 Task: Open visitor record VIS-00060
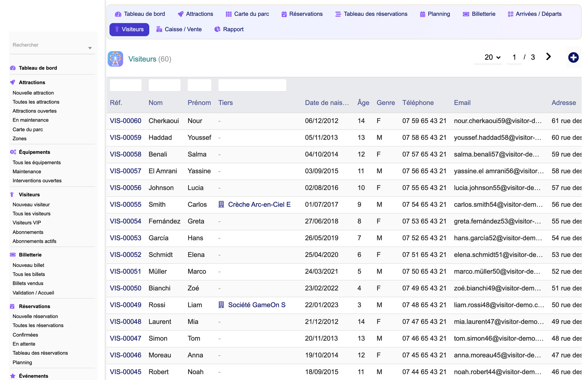125,121
